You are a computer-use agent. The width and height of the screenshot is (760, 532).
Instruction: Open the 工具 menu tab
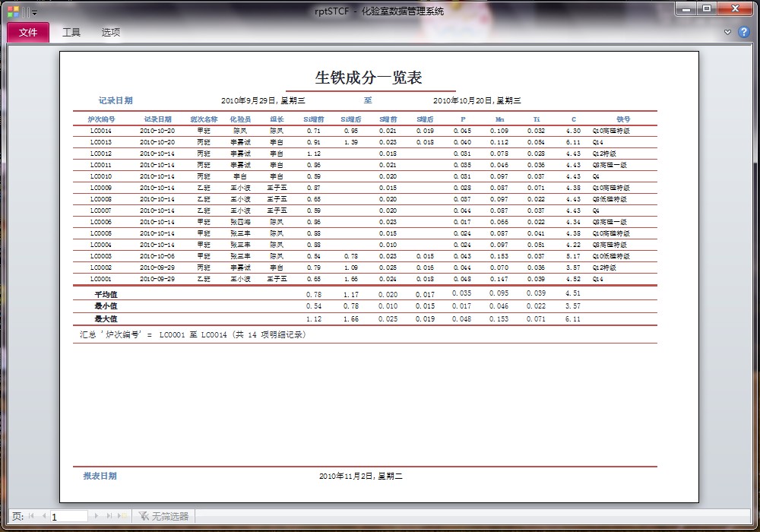71,33
